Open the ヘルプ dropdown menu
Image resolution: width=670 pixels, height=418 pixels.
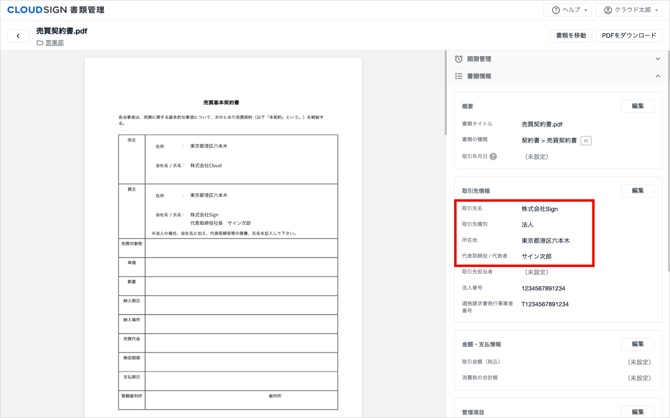coord(567,10)
